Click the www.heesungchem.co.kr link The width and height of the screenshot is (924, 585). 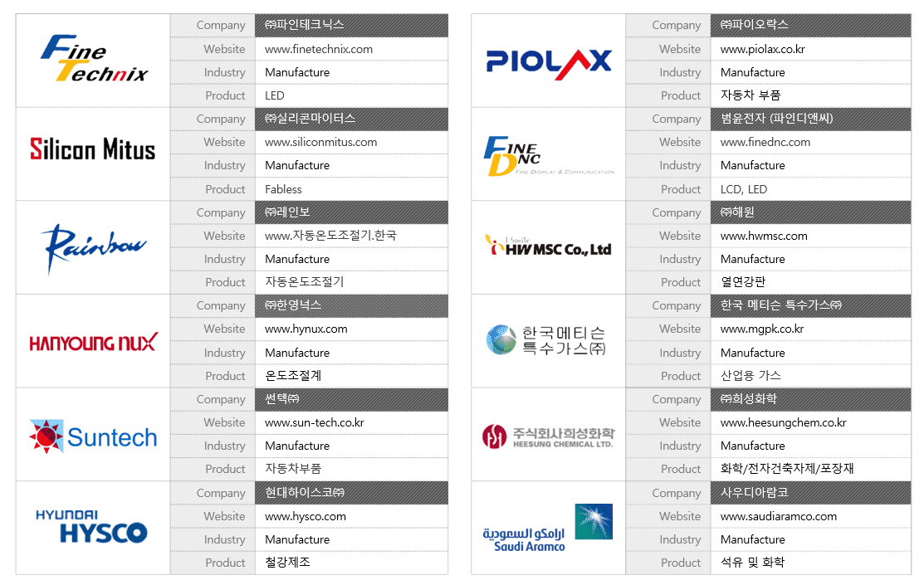(783, 422)
